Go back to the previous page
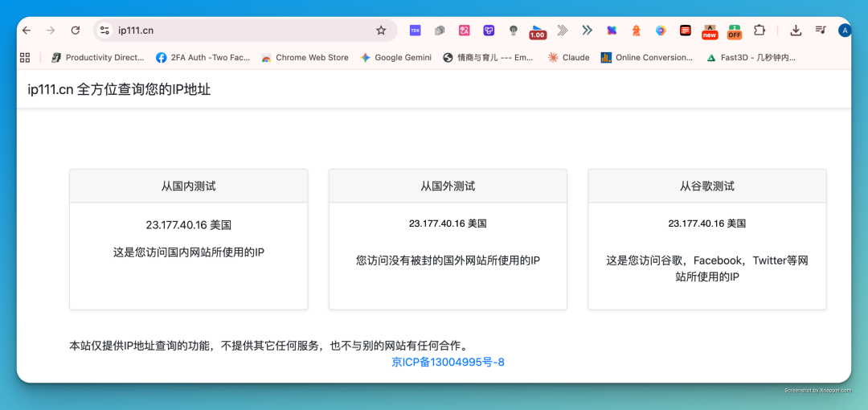Screen dimensions: 868x410 tap(26, 31)
